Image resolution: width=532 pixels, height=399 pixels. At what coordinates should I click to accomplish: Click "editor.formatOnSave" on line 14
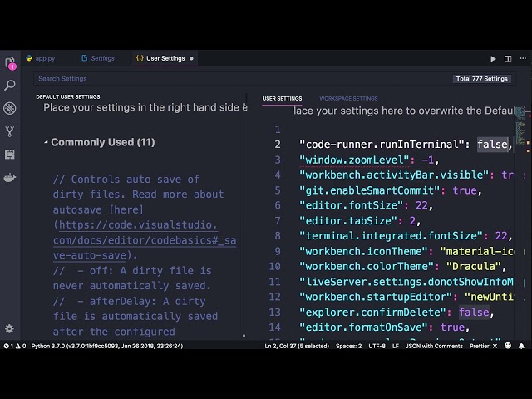363,328
